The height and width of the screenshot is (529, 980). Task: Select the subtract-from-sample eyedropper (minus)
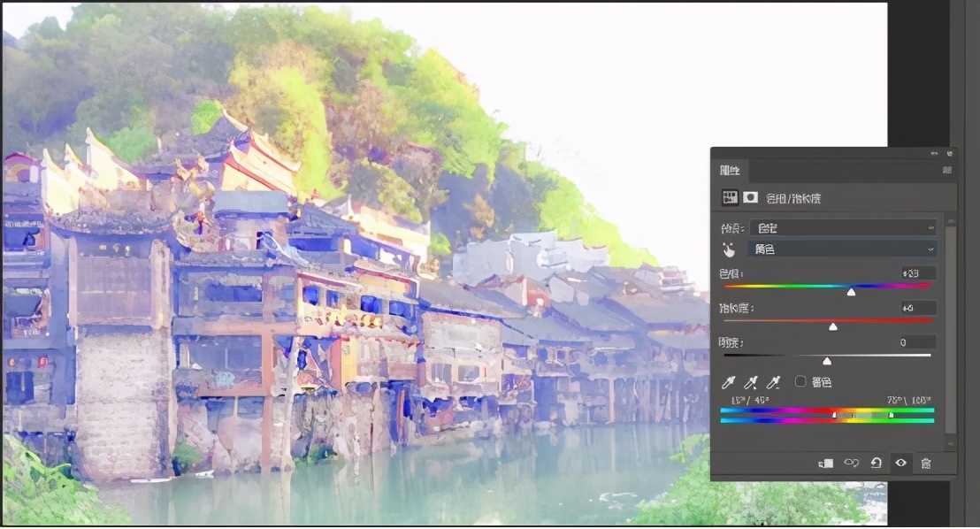click(x=773, y=382)
